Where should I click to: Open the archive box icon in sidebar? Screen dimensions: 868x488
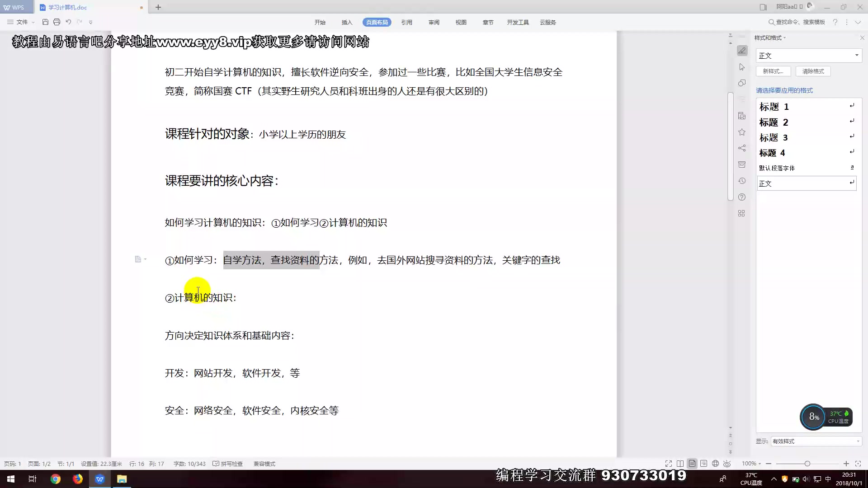pyautogui.click(x=742, y=164)
